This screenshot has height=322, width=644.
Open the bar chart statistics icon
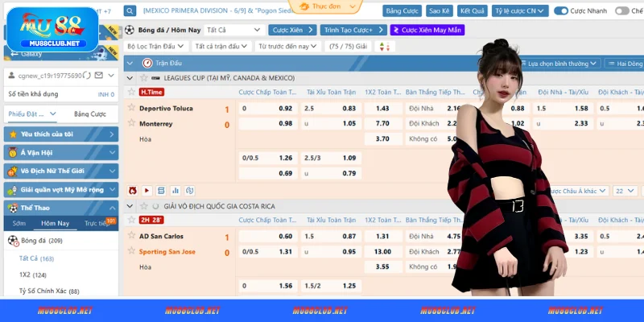175,191
